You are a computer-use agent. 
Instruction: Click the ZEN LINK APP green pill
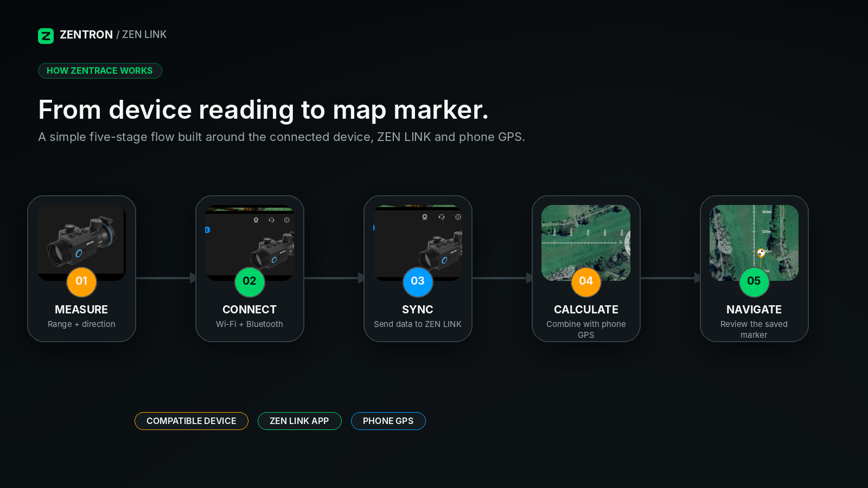pos(299,421)
